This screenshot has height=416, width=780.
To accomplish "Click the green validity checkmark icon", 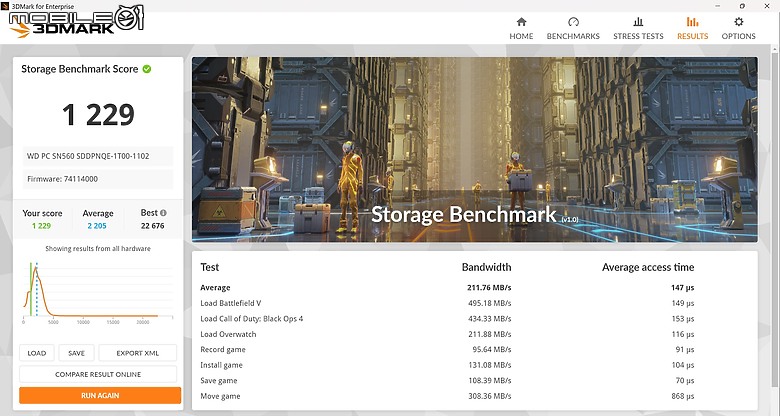I will [x=147, y=69].
